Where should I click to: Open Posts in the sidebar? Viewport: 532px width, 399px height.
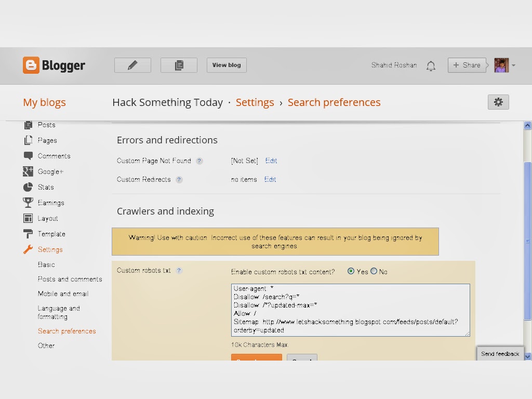(46, 125)
